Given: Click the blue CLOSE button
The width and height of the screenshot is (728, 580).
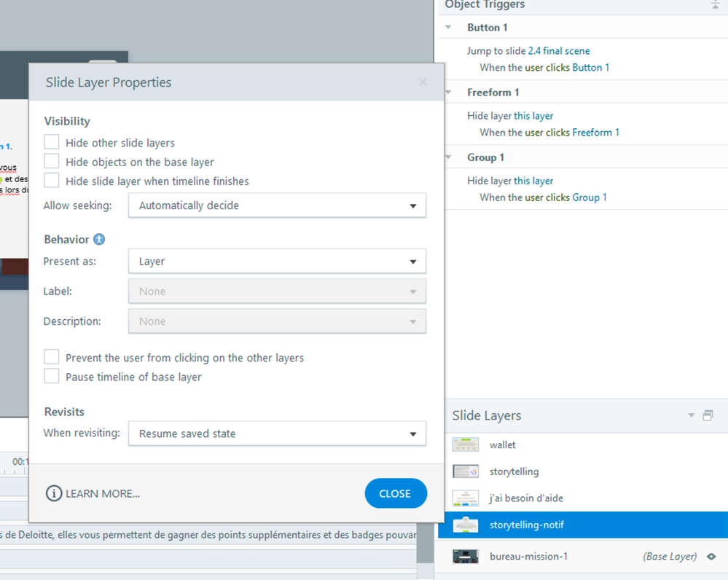Looking at the screenshot, I should tap(396, 493).
